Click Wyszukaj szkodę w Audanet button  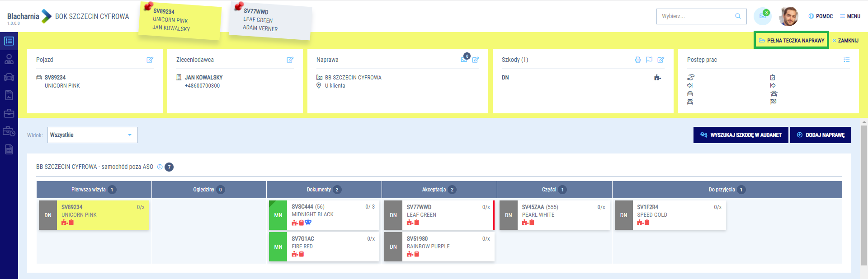pyautogui.click(x=741, y=135)
